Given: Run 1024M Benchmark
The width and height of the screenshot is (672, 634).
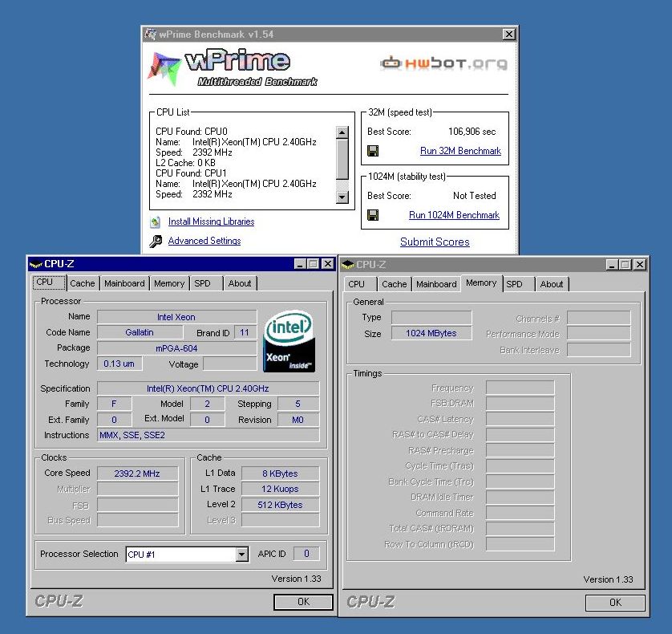Looking at the screenshot, I should (455, 215).
